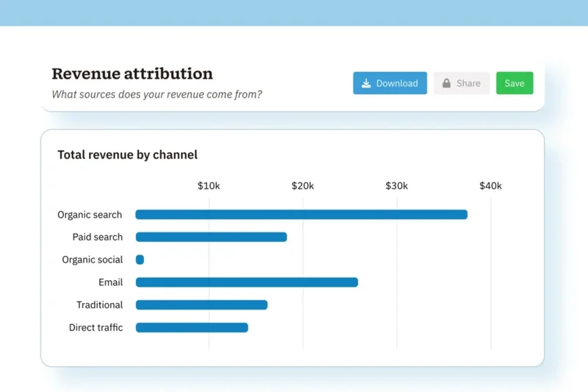Click the Total revenue by channel title
Image resolution: width=588 pixels, height=392 pixels.
tap(127, 154)
